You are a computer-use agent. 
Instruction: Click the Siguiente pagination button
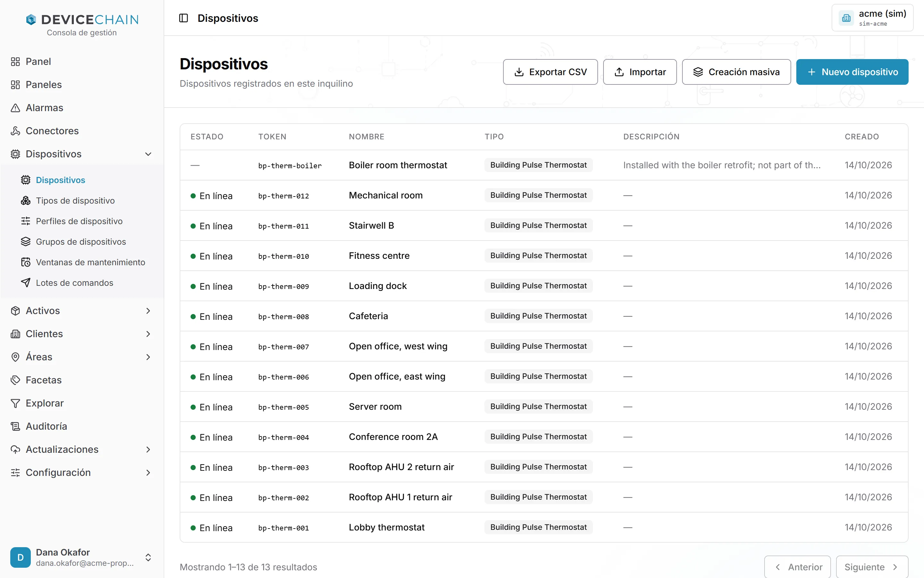click(x=872, y=567)
